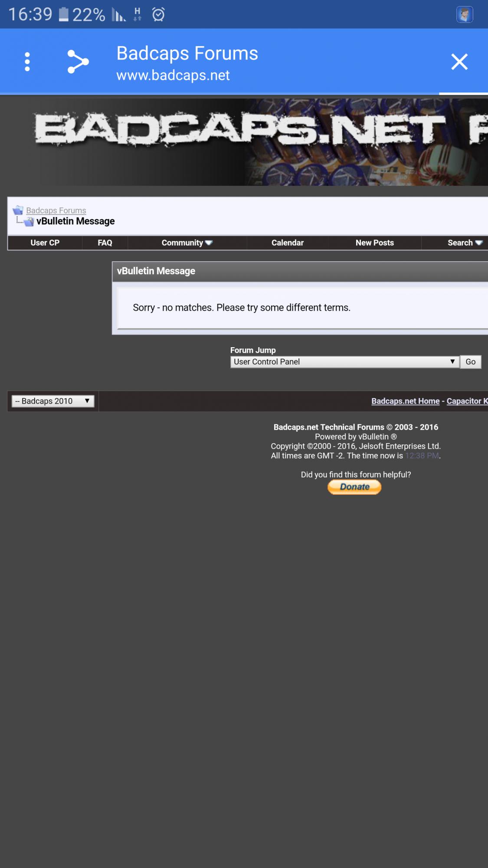Click the vBulletin Message panel header
488x868 pixels.
click(300, 271)
